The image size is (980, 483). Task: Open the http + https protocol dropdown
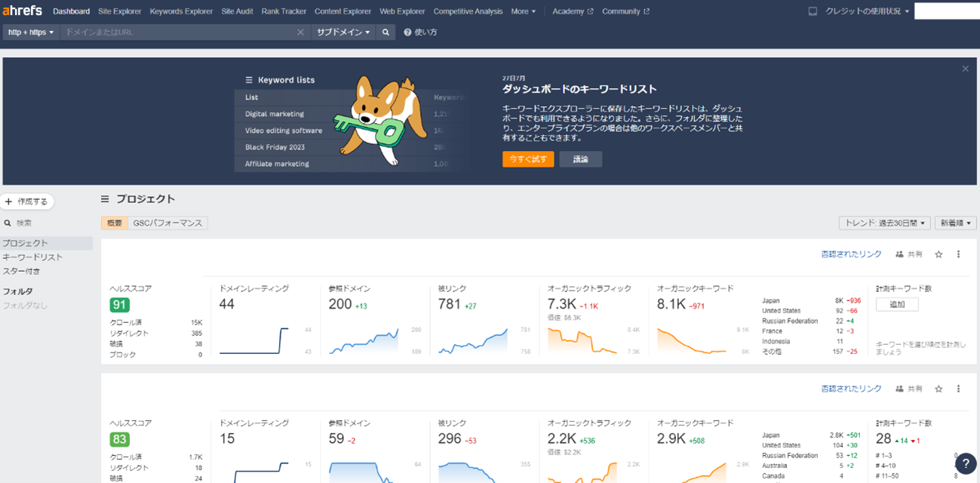(x=30, y=32)
